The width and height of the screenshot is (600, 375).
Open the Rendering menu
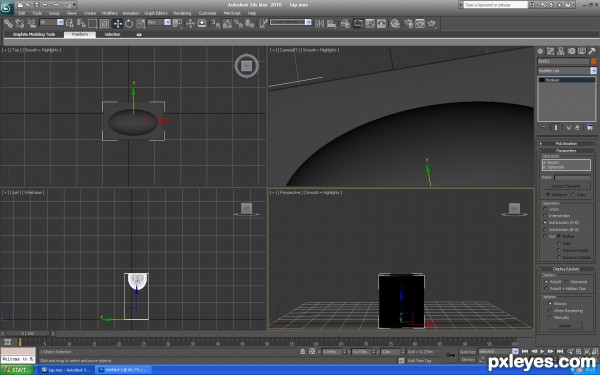(x=182, y=13)
